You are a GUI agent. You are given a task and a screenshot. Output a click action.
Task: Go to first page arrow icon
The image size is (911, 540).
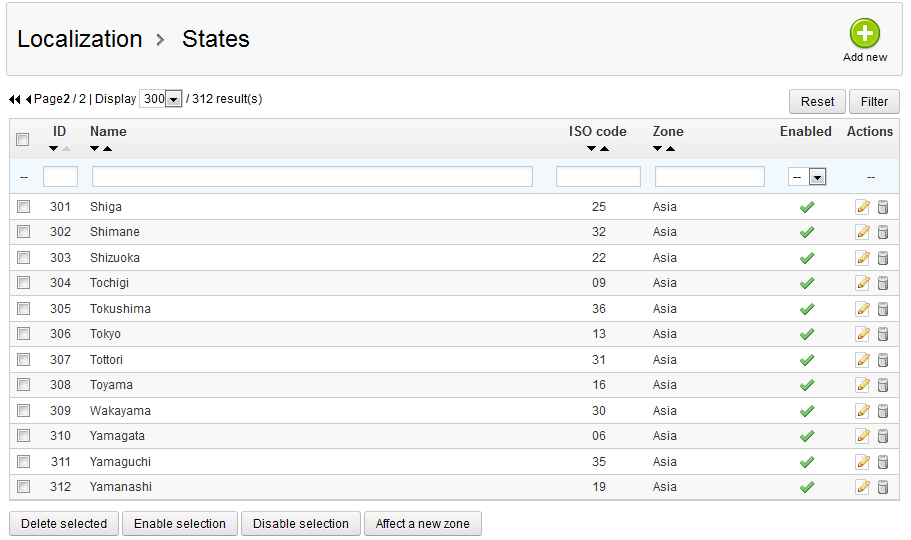[x=14, y=100]
